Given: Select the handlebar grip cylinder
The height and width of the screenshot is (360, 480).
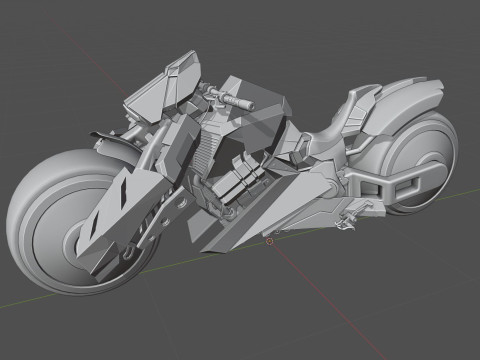Looking at the screenshot, I should (x=239, y=100).
